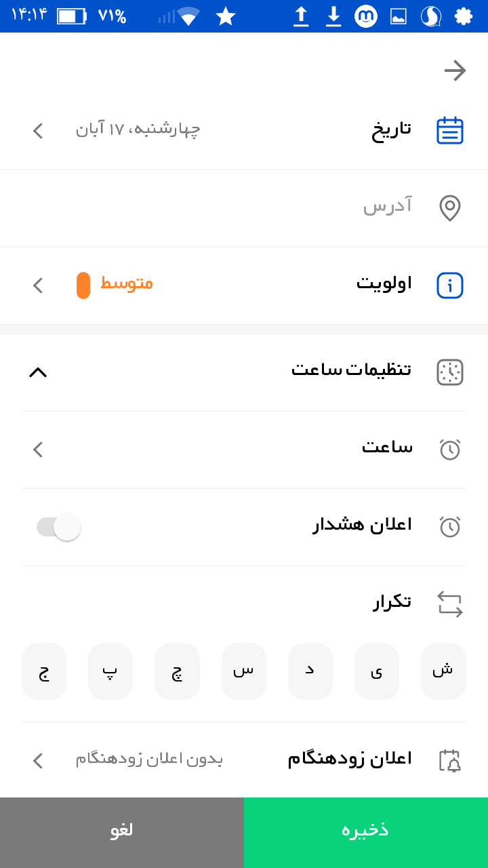Select Saturday (ش) as repeat day

[x=443, y=671]
